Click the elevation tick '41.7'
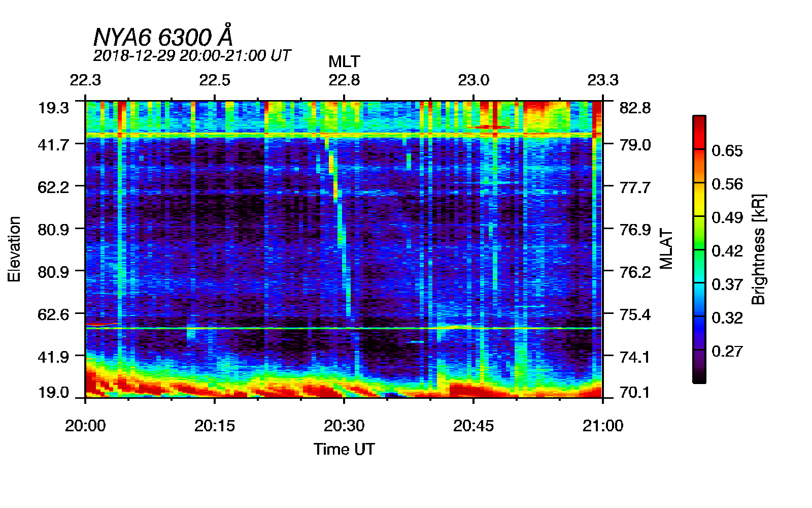This screenshot has width=812, height=508. tap(53, 145)
